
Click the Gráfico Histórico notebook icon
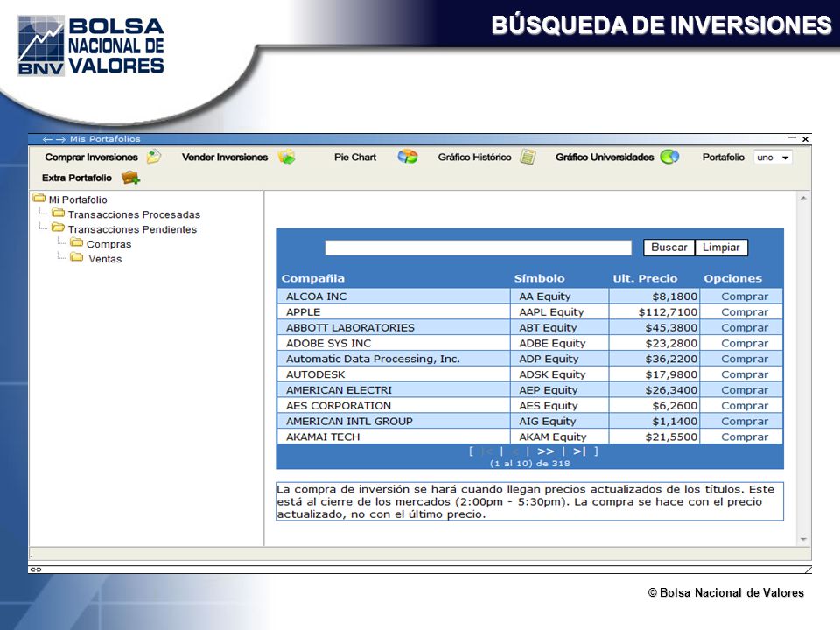coord(528,157)
